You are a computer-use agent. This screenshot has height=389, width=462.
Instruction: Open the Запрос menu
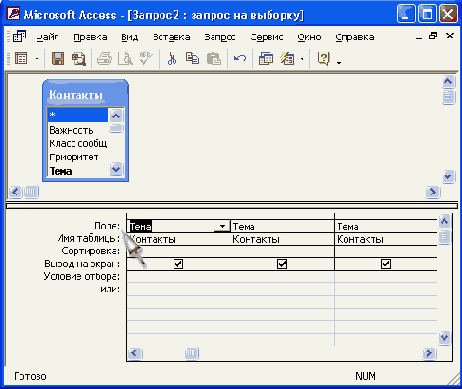pyautogui.click(x=220, y=37)
